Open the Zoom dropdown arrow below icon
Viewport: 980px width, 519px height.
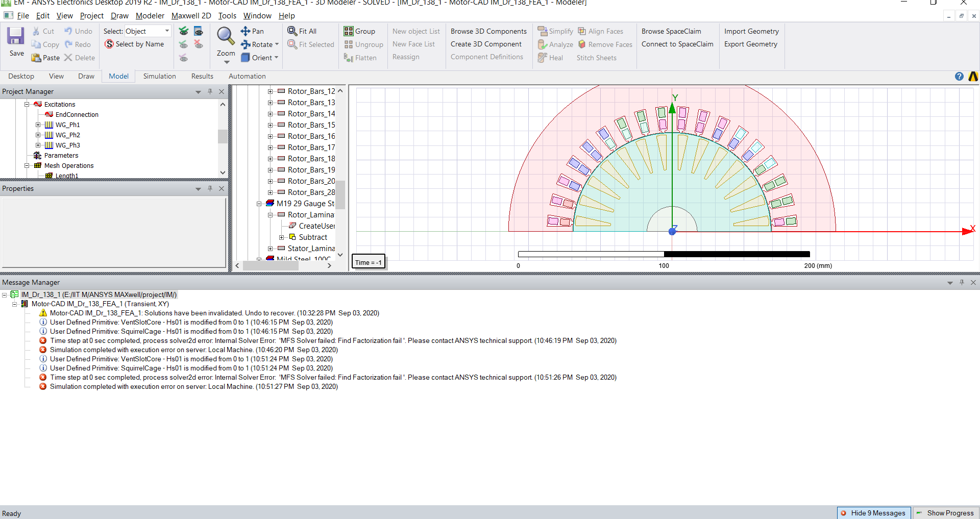[227, 62]
